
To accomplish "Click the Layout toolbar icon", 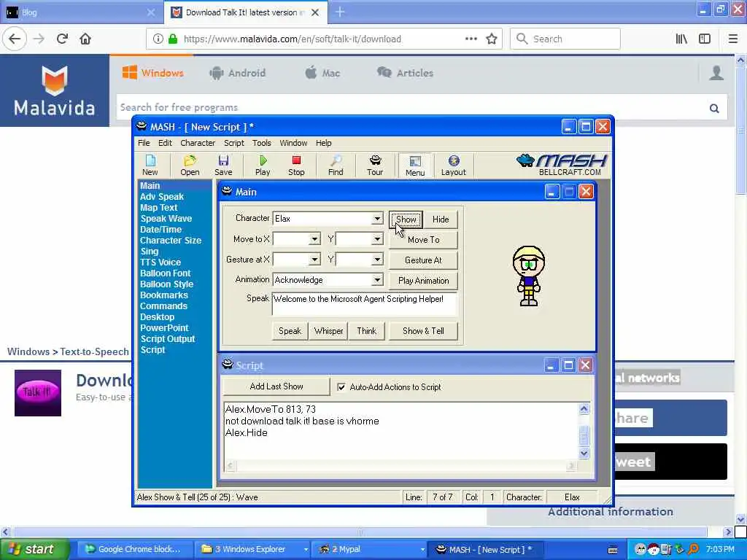I will 454,166.
